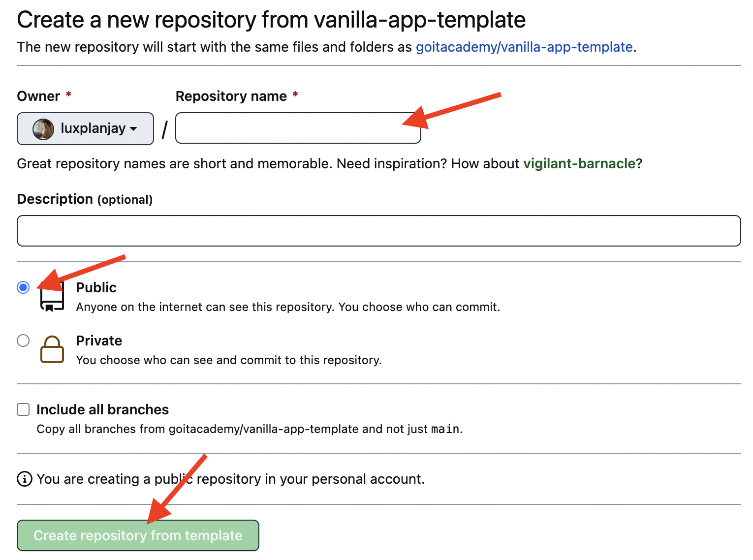
Task: Select the Public visibility radio button
Action: [23, 287]
